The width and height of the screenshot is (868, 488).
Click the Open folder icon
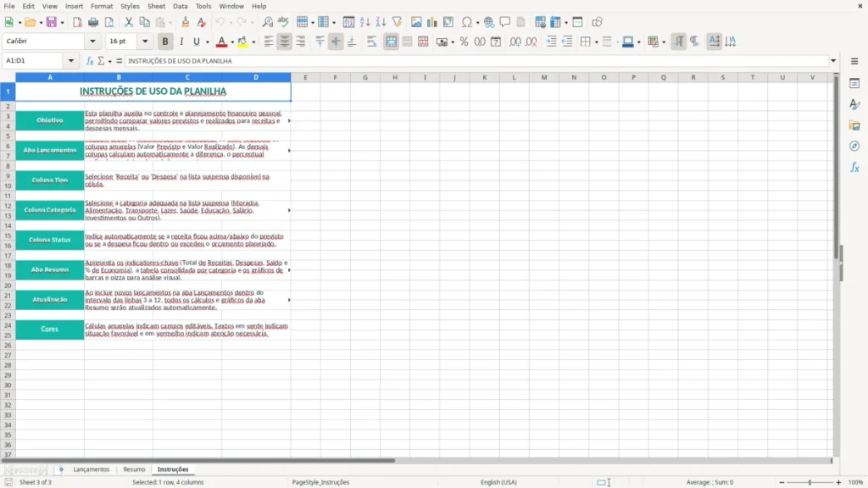pyautogui.click(x=30, y=22)
